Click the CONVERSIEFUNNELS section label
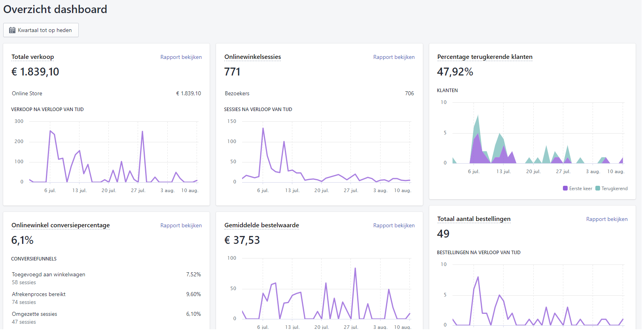 34,259
